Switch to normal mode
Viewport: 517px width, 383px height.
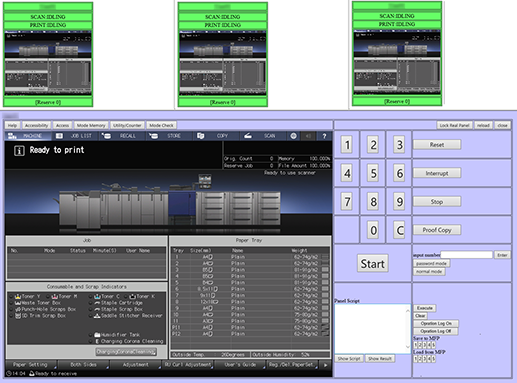coord(429,272)
